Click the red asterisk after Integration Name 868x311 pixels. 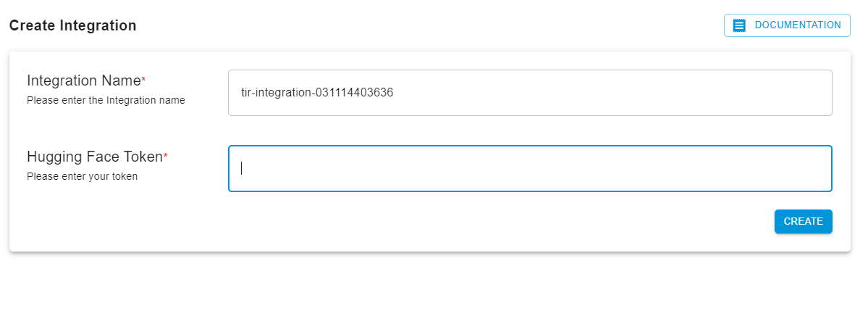pyautogui.click(x=143, y=80)
